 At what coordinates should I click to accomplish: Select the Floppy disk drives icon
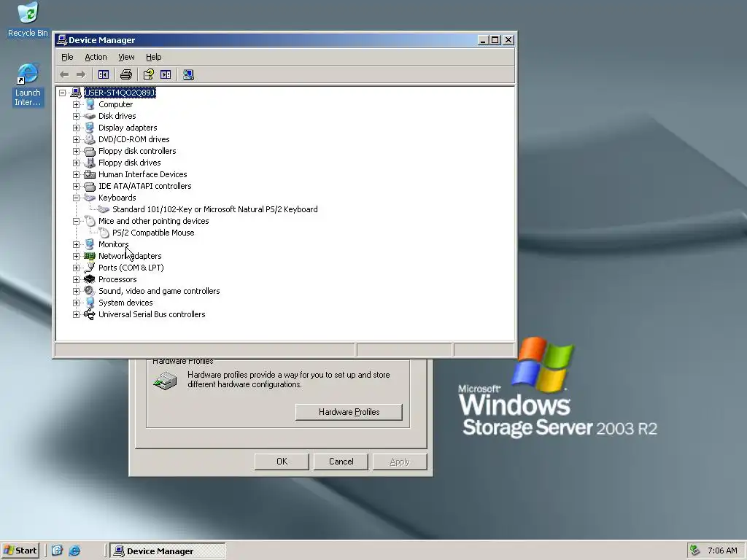[90, 163]
